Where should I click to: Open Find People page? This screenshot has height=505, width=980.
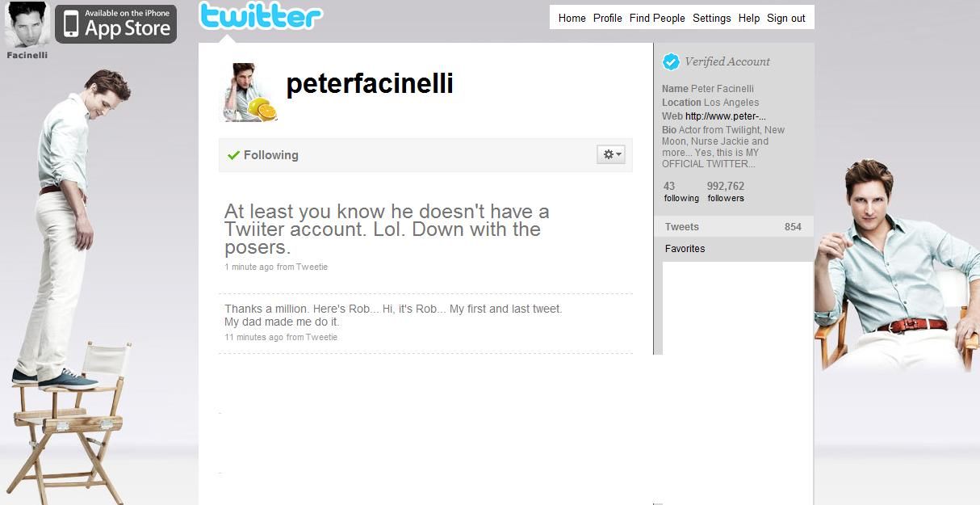(657, 18)
